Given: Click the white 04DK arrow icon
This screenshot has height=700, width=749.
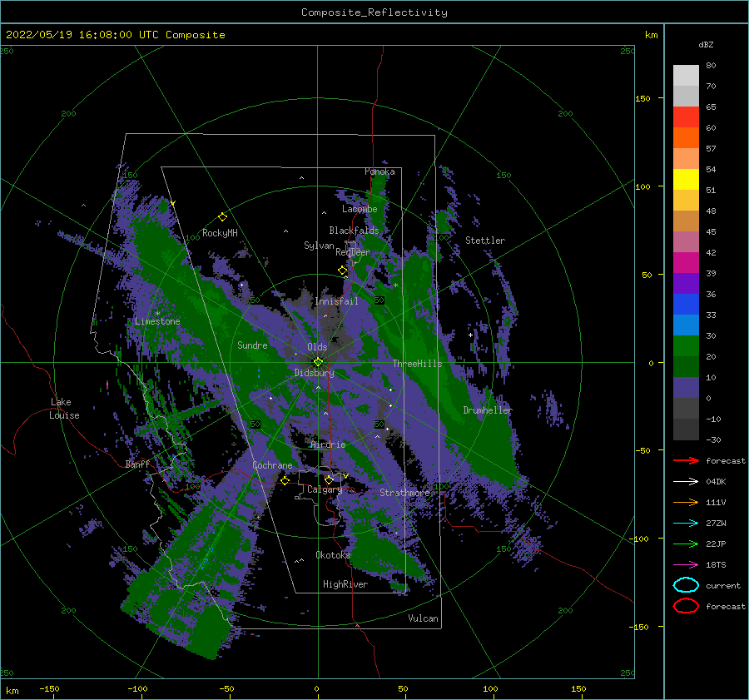Looking at the screenshot, I should click(x=686, y=482).
